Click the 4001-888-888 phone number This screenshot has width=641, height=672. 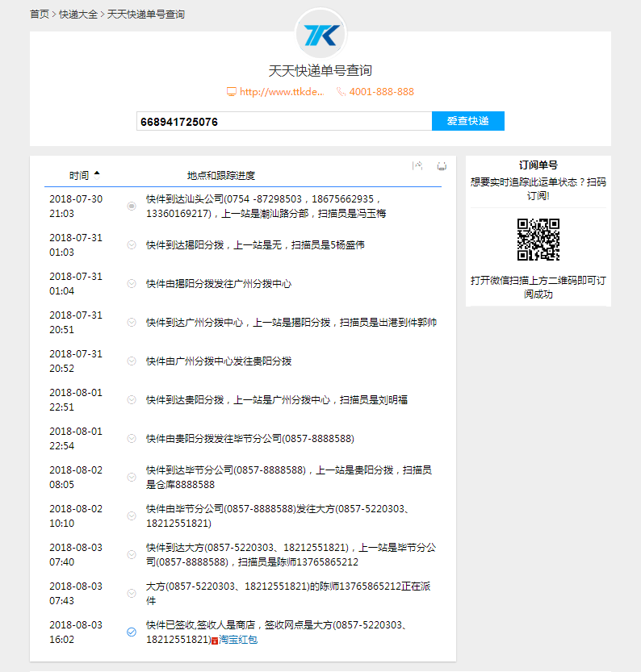tap(382, 92)
